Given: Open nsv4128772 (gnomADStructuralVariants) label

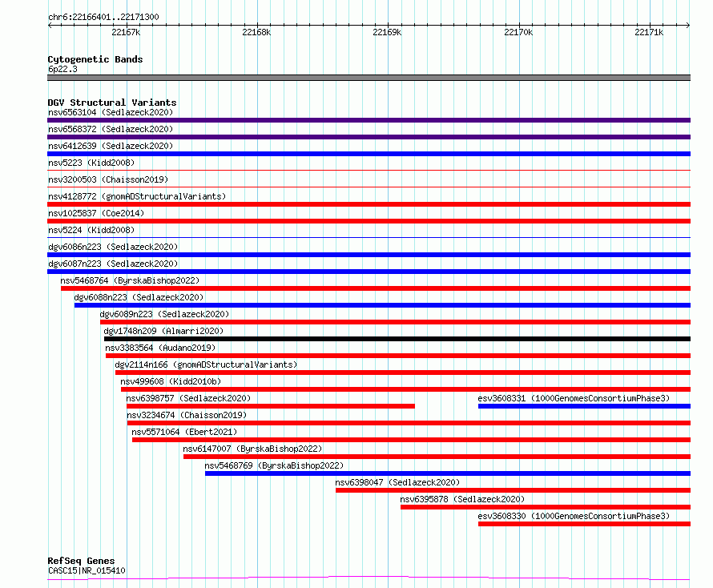Looking at the screenshot, I should pyautogui.click(x=137, y=196).
